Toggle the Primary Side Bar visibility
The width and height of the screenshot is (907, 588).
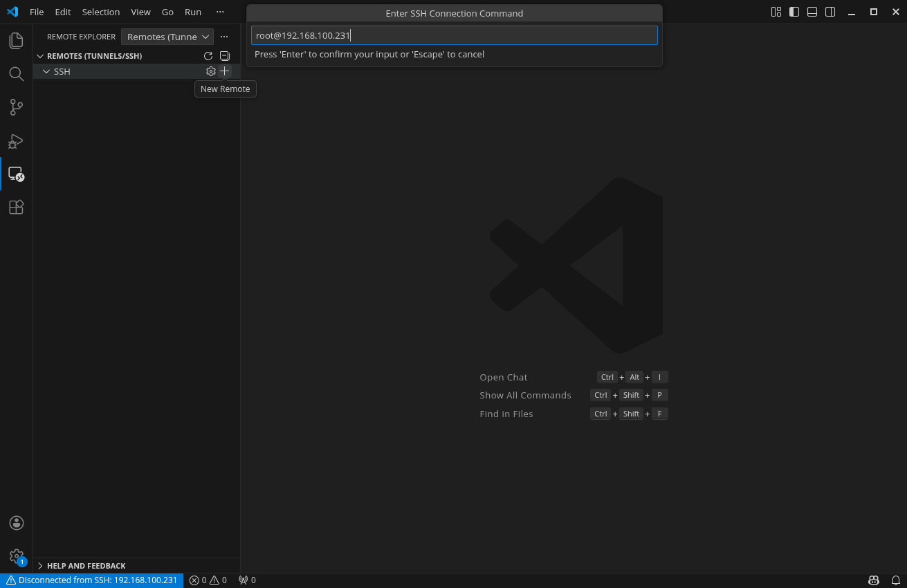coord(794,12)
